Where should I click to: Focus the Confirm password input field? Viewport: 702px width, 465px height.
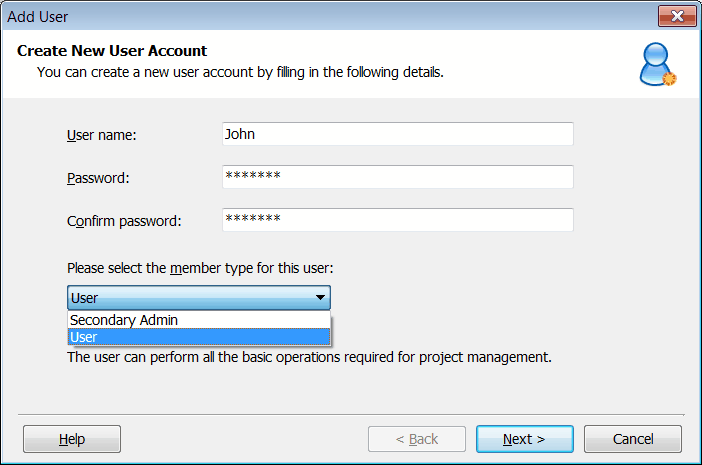click(x=398, y=220)
